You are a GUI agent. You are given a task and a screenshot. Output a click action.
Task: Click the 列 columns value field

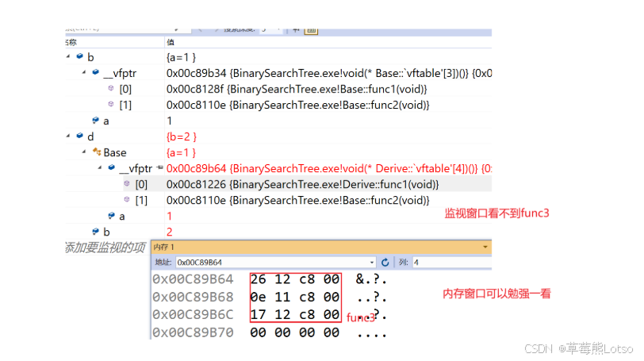coord(452,263)
